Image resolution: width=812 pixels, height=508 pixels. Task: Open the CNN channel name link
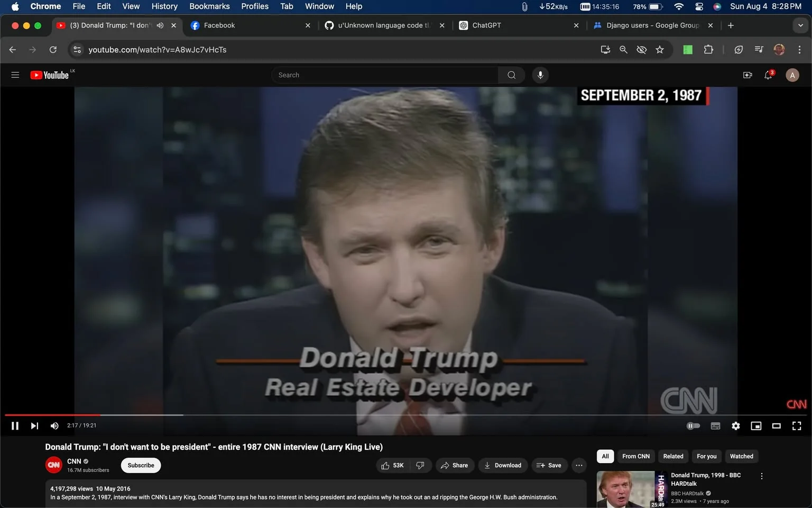pyautogui.click(x=74, y=461)
